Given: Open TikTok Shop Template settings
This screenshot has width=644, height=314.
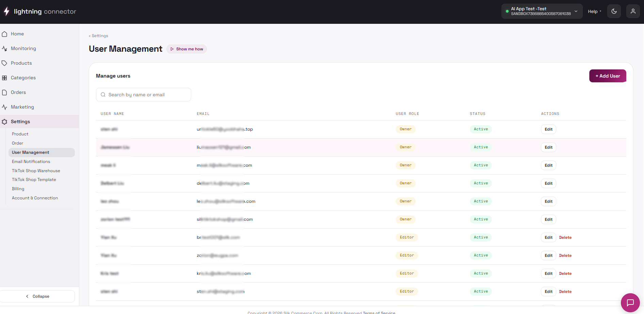Looking at the screenshot, I should [34, 180].
